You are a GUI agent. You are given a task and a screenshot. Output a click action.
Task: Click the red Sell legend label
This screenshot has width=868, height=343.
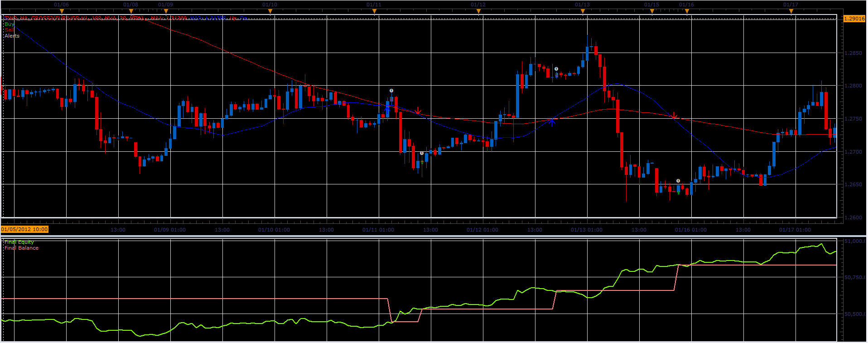pos(9,30)
